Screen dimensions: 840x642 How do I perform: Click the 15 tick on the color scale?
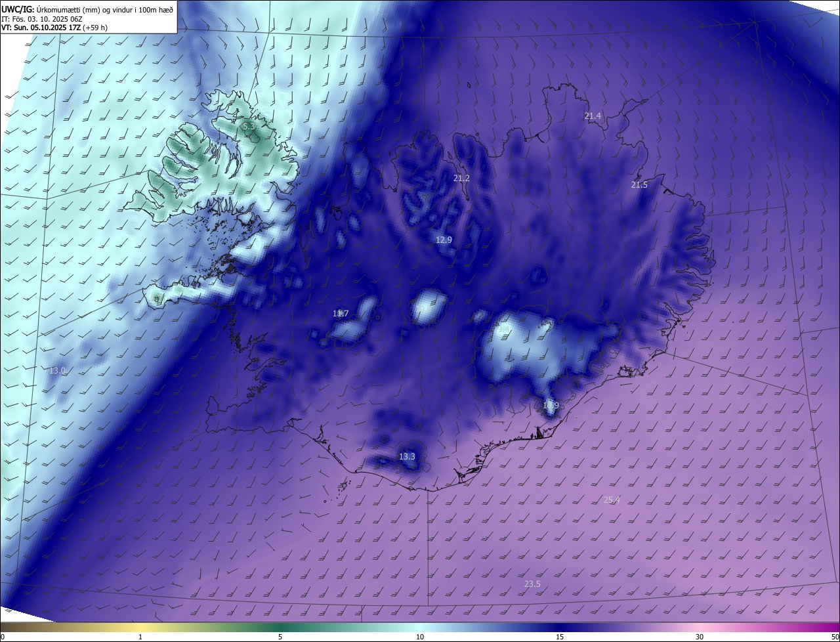point(560,637)
